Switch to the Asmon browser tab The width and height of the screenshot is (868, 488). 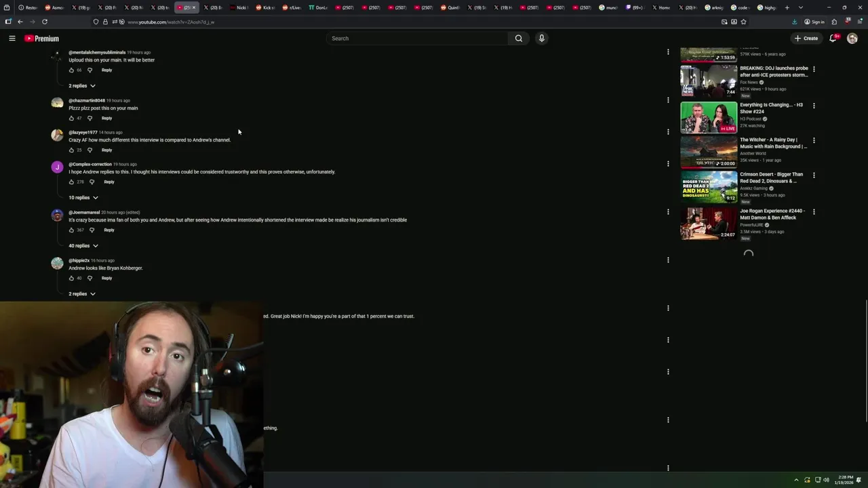coord(54,7)
